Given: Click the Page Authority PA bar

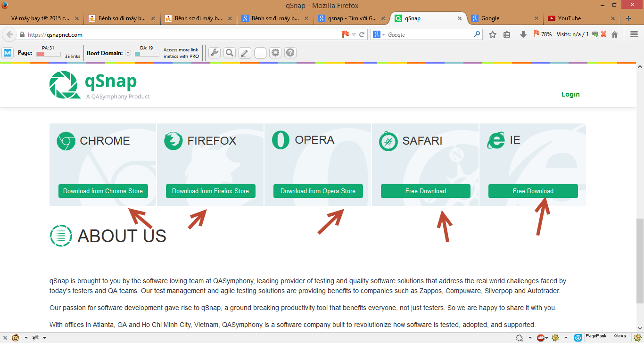Looking at the screenshot, I should [x=48, y=54].
